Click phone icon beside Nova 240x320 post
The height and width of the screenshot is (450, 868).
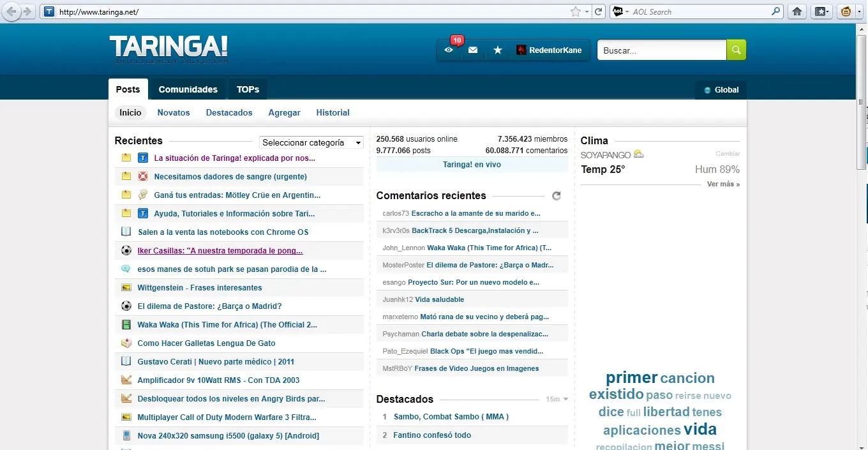click(x=126, y=435)
